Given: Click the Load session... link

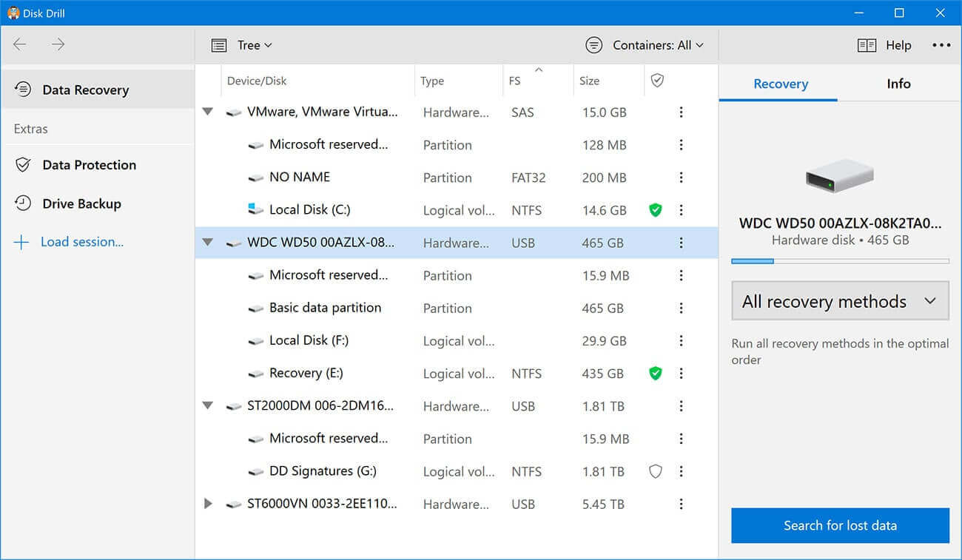Looking at the screenshot, I should [82, 242].
